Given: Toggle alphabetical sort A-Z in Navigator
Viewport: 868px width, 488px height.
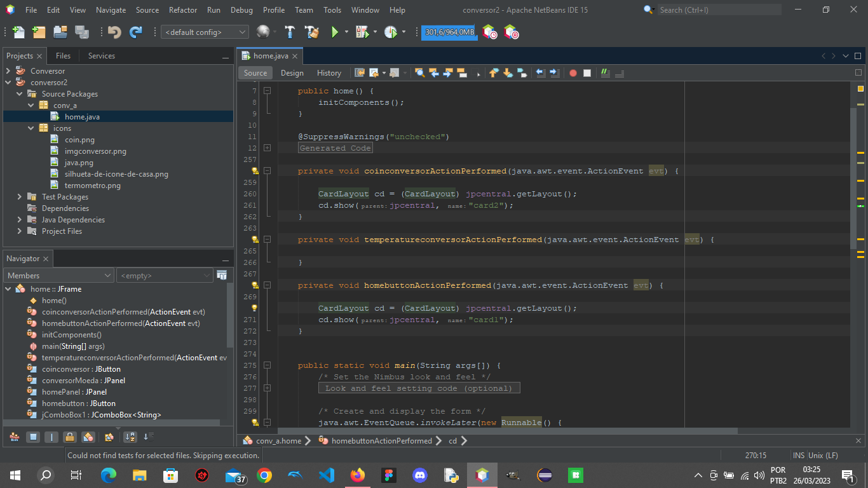Looking at the screenshot, I should point(130,437).
